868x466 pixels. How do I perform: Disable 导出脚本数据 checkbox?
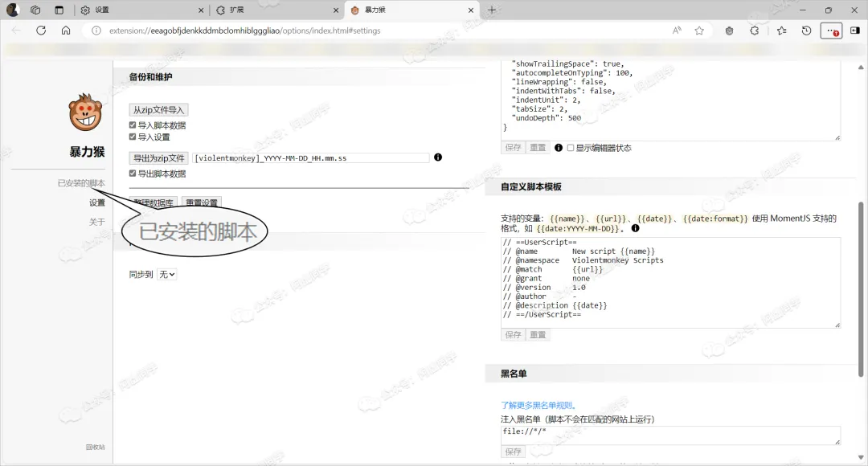click(133, 174)
